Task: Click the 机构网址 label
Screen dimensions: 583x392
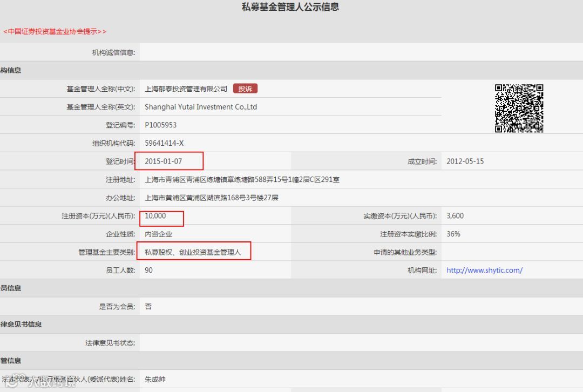Action: (x=422, y=271)
